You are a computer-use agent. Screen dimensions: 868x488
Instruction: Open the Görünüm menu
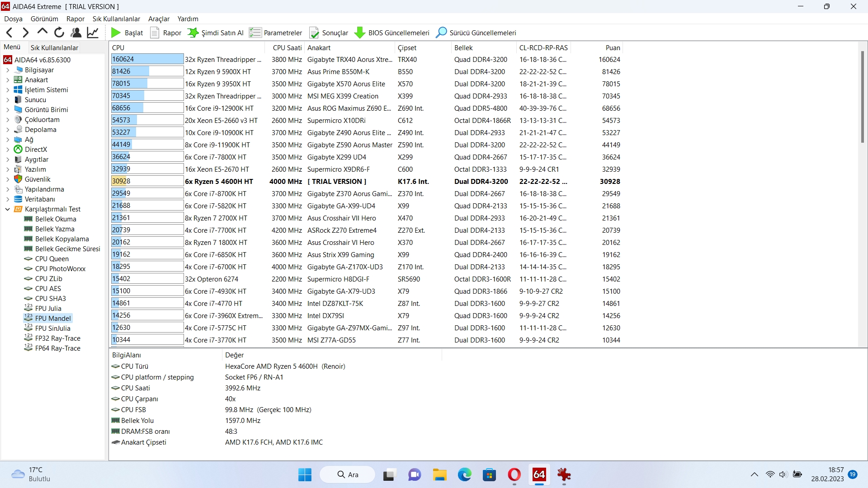[44, 19]
